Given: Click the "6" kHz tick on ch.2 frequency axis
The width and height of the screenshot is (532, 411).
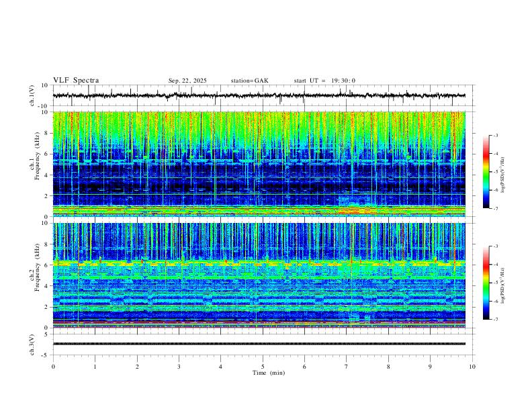Looking at the screenshot, I should pyautogui.click(x=46, y=265).
